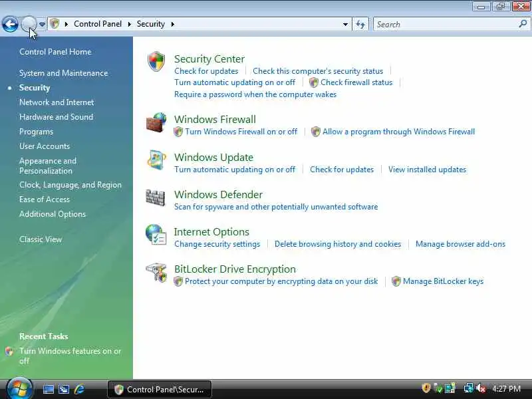
Task: Click the Windows Update icon
Action: pyautogui.click(x=156, y=160)
